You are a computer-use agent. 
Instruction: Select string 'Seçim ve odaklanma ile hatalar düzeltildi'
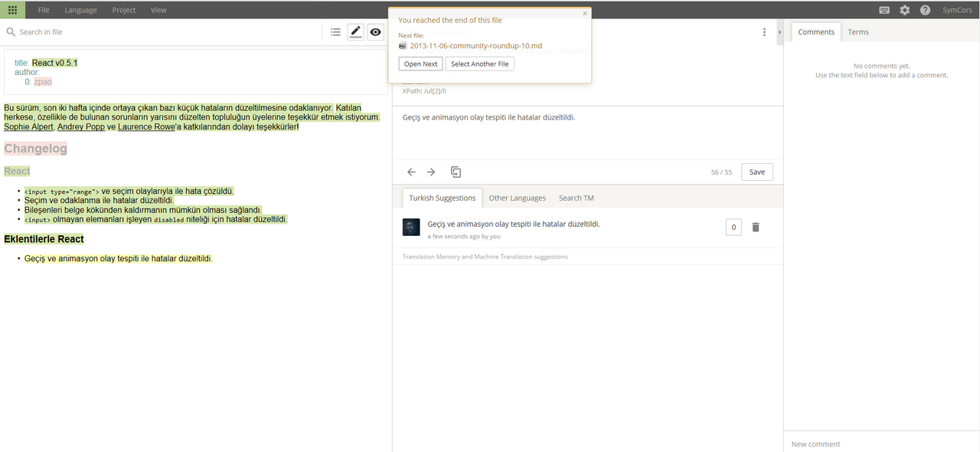100,201
